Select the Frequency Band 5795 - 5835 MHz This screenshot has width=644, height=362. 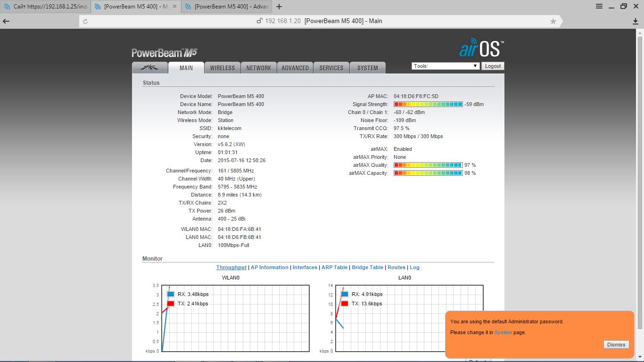click(x=238, y=187)
